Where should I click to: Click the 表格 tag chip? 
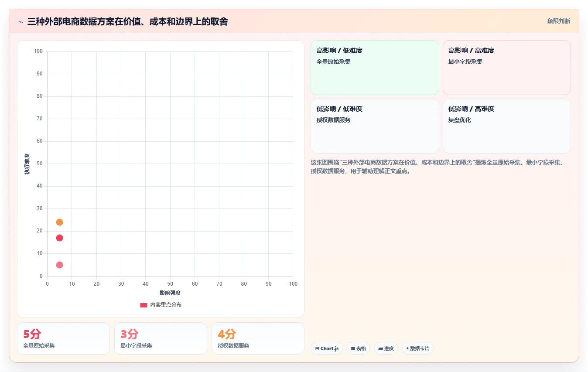[358, 348]
